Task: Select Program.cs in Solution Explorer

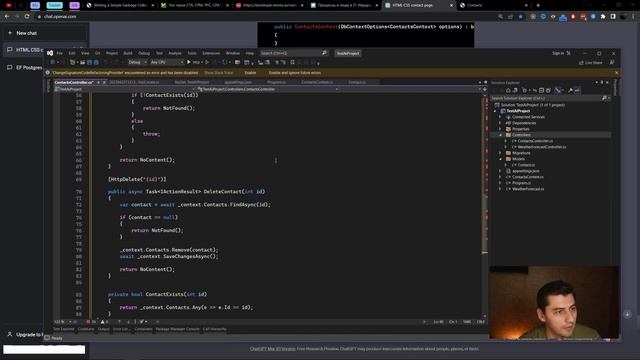Action: (521, 183)
